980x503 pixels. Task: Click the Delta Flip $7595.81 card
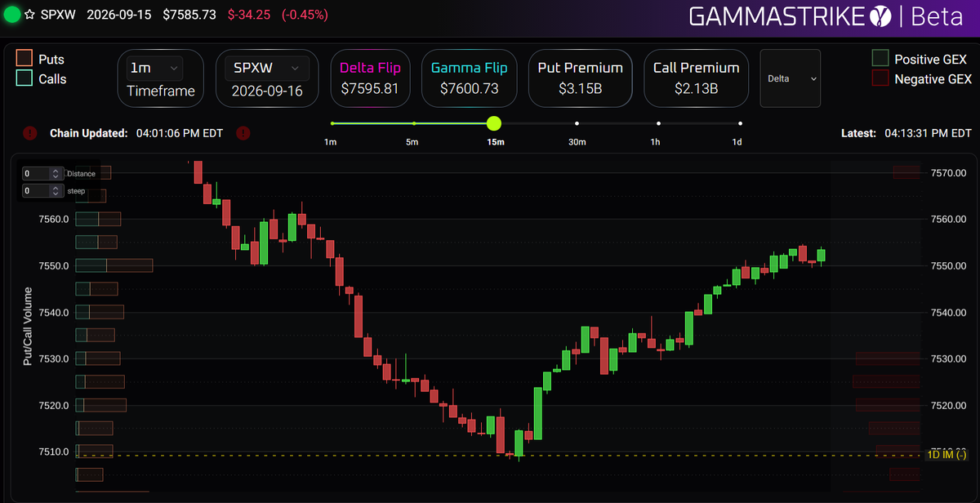click(370, 78)
